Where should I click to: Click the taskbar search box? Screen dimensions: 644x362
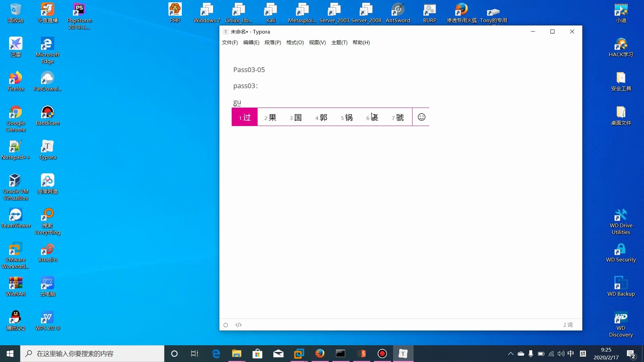[92, 354]
